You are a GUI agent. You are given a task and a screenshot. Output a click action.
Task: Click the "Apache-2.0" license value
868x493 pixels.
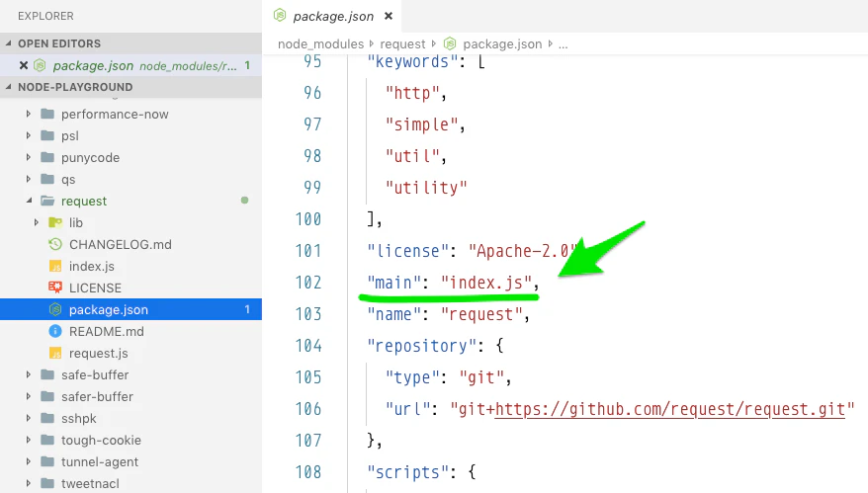click(523, 251)
